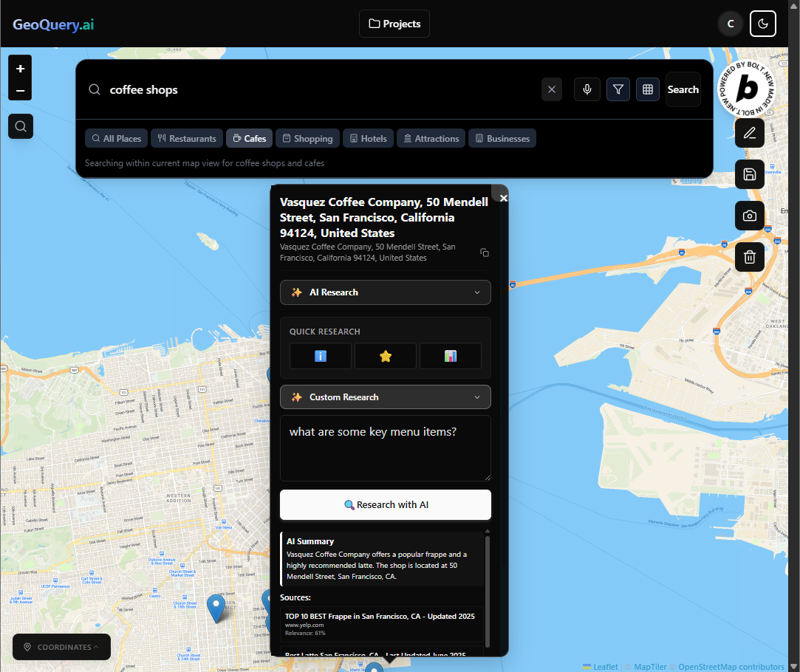800x672 pixels.
Task: Open the pencil draw tool
Action: tap(750, 134)
